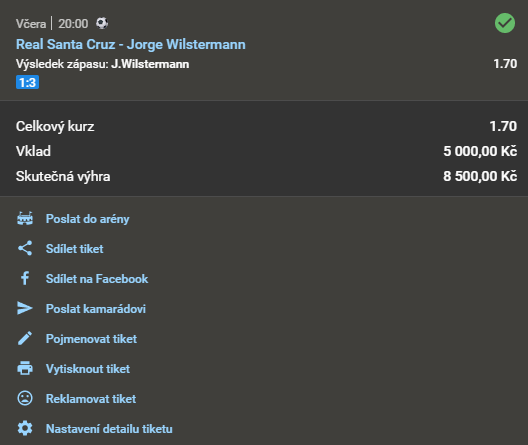Click the soccer ball sport icon
The width and height of the screenshot is (528, 445).
[x=102, y=23]
